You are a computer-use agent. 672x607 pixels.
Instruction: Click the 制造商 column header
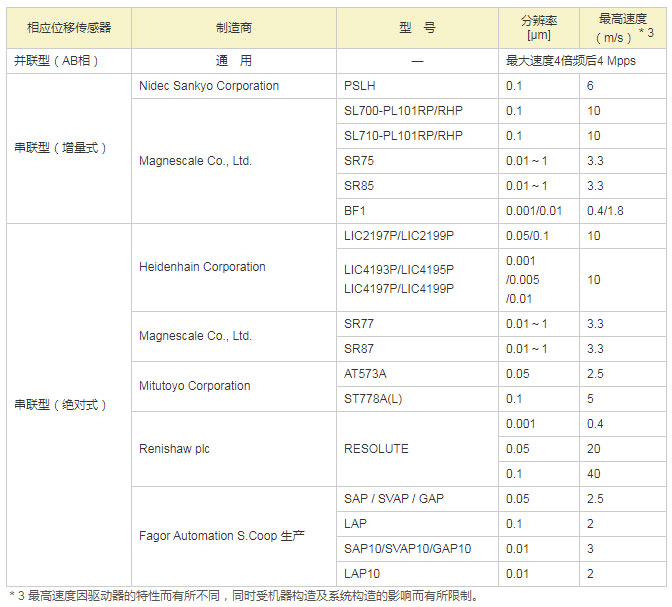[234, 28]
